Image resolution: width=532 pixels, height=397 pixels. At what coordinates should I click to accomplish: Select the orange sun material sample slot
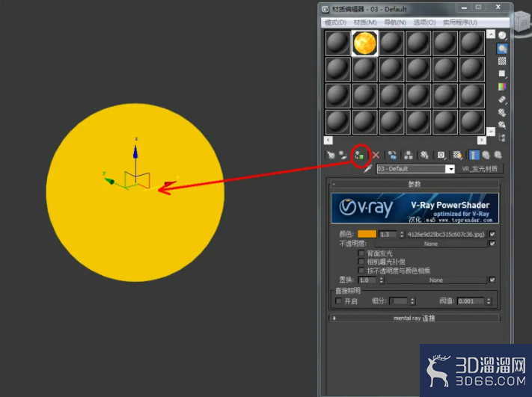364,43
